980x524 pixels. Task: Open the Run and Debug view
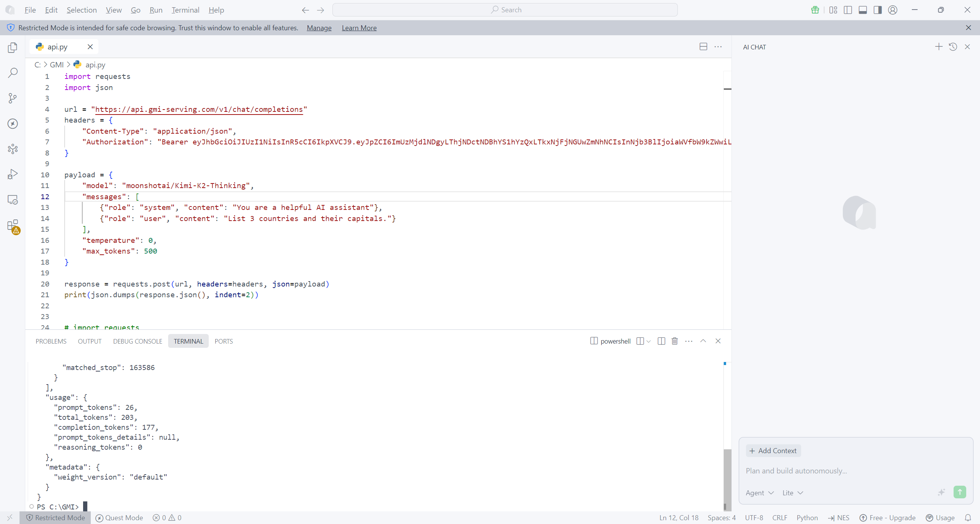[13, 174]
